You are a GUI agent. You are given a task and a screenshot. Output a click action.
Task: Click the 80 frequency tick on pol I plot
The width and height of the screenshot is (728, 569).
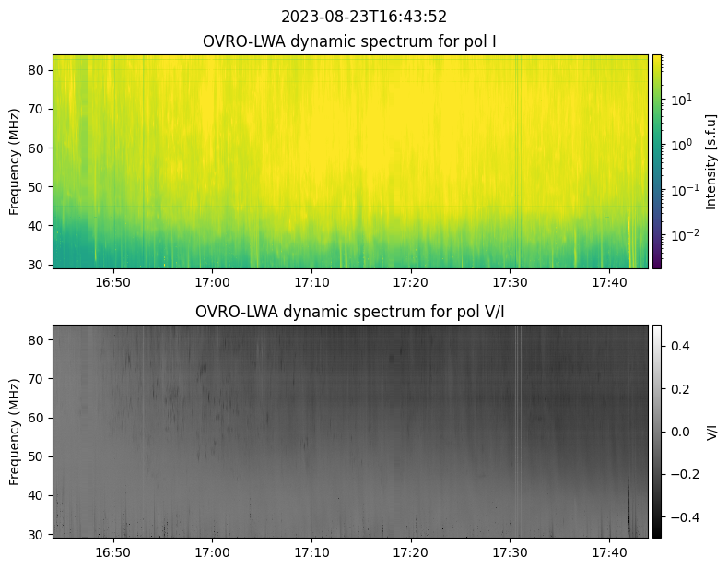pyautogui.click(x=39, y=70)
